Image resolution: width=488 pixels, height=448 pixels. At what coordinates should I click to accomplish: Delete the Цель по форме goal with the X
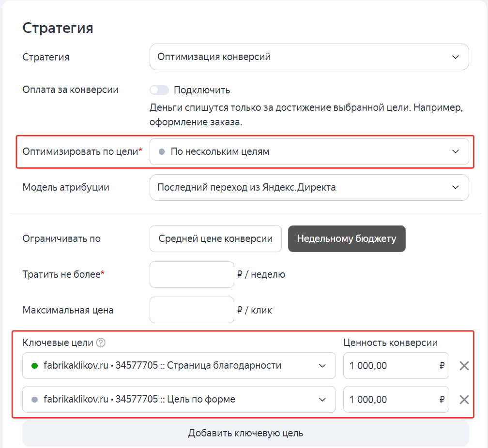[464, 400]
